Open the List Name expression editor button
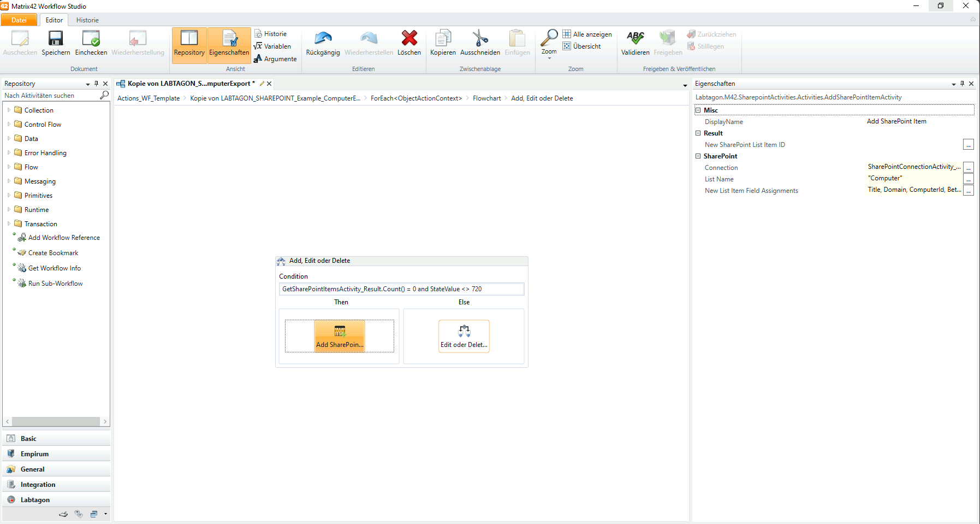 968,179
